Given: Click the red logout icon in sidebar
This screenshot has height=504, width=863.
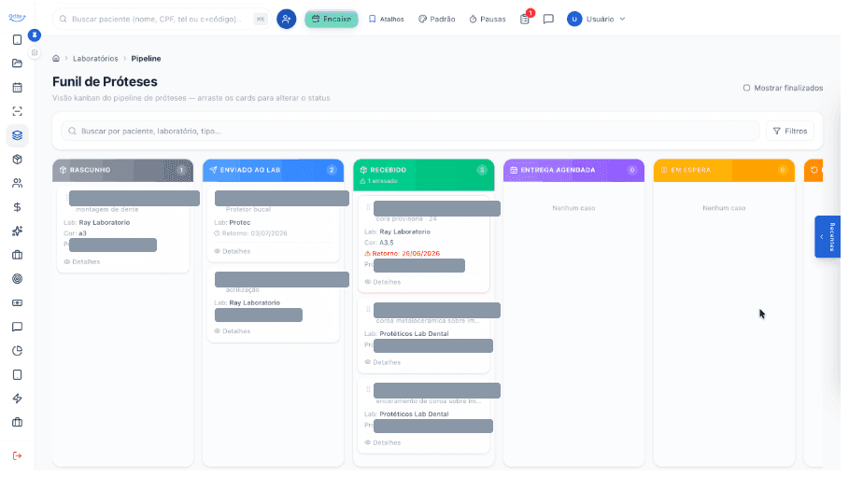Looking at the screenshot, I should (17, 455).
